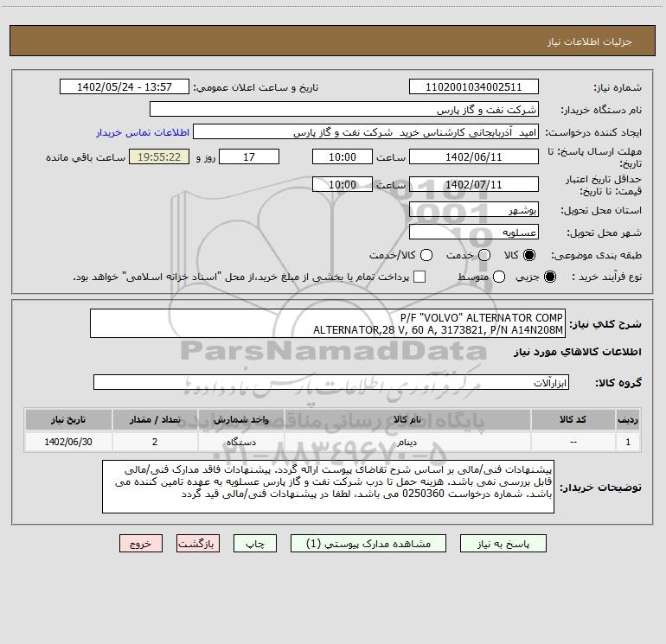
Task: Click the need number field 1102001034002511
Action: point(474,87)
